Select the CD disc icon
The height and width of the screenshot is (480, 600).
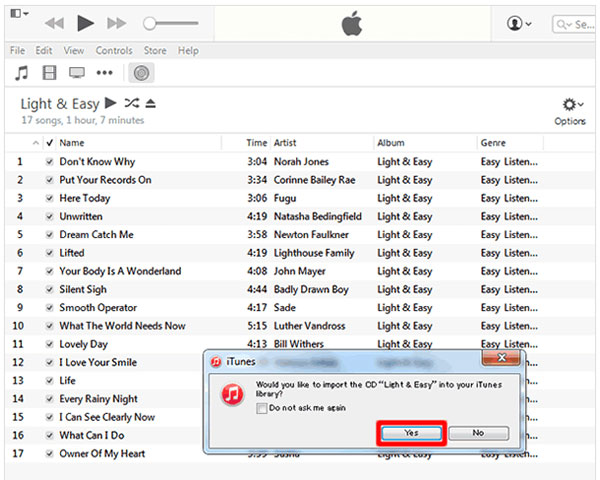pos(141,73)
